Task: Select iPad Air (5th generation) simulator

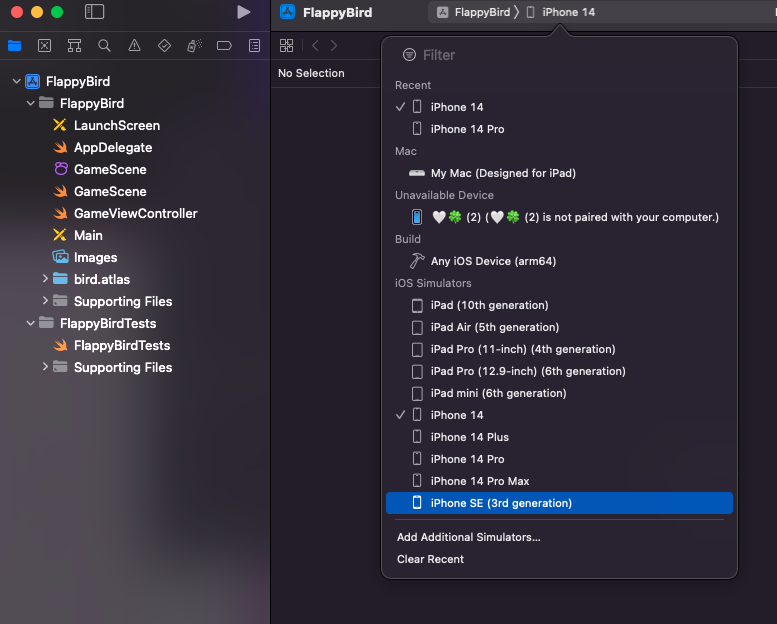Action: [559, 327]
